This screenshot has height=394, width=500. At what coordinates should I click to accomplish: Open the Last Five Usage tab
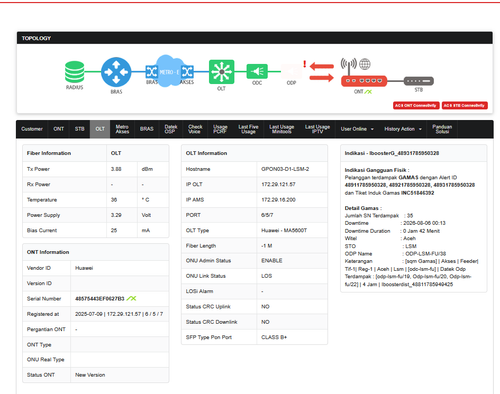point(248,129)
